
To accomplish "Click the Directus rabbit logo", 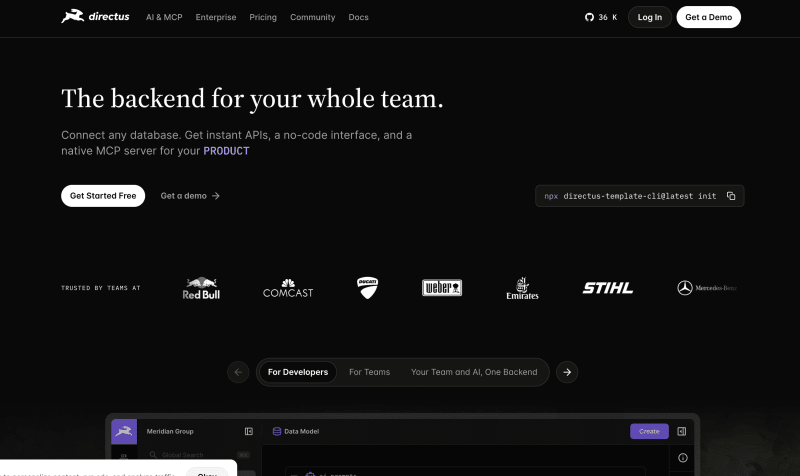I will [95, 16].
